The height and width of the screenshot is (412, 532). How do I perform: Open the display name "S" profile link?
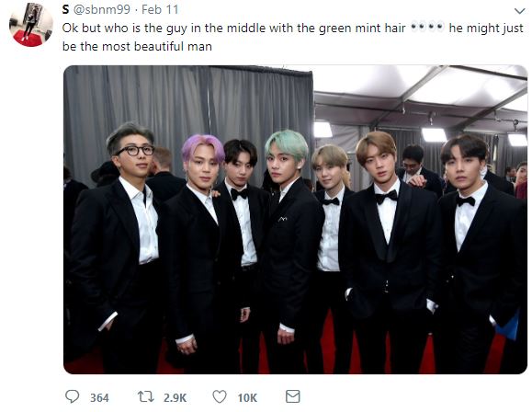65,9
